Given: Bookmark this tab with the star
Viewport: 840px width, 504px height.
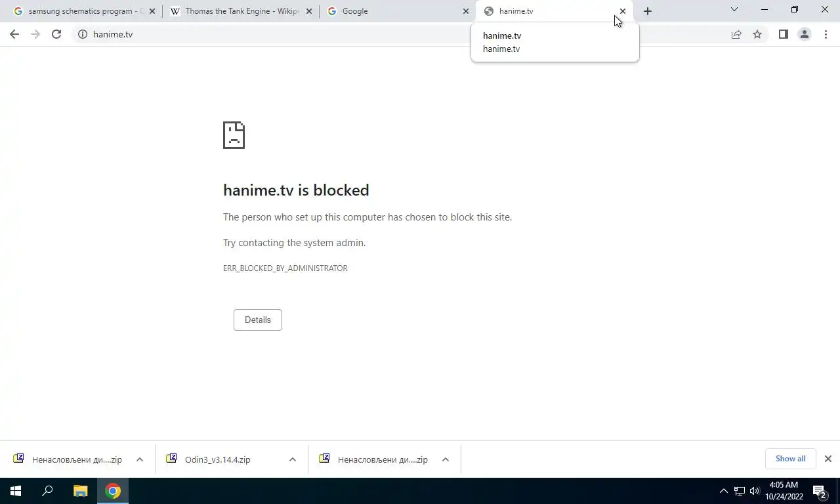Looking at the screenshot, I should [x=757, y=34].
